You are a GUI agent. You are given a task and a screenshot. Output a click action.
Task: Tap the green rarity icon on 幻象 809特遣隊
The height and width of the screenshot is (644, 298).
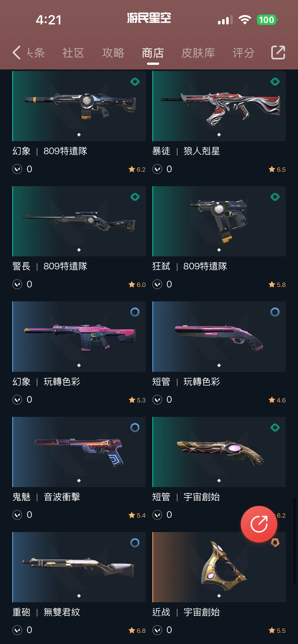click(135, 81)
